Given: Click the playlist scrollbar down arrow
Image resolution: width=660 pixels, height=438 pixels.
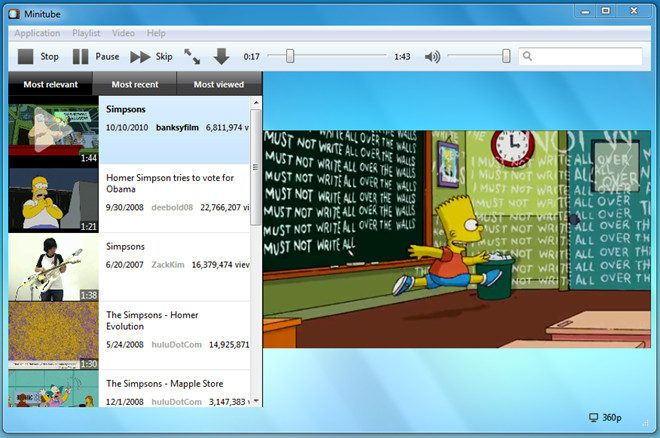Looking at the screenshot, I should (x=256, y=401).
